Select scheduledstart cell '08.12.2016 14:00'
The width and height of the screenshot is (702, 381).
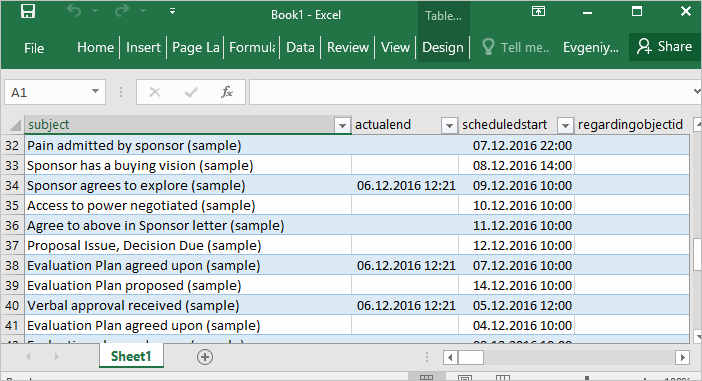coord(517,166)
